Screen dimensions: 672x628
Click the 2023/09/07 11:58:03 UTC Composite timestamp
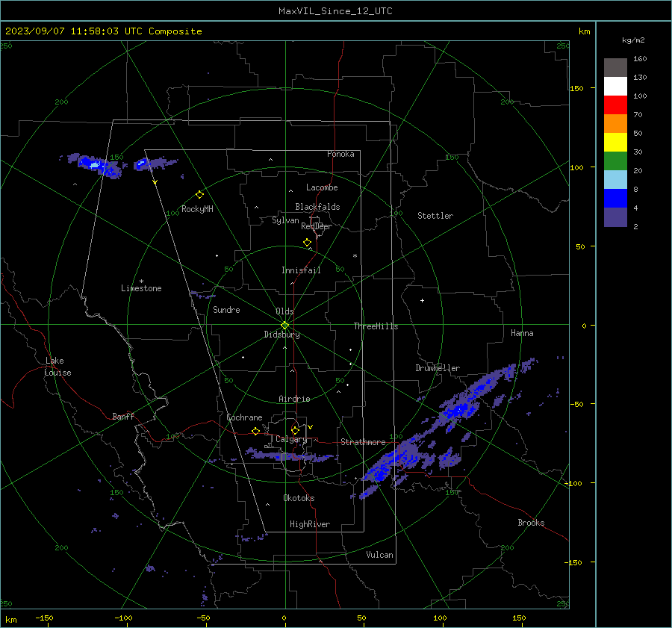[x=103, y=31]
